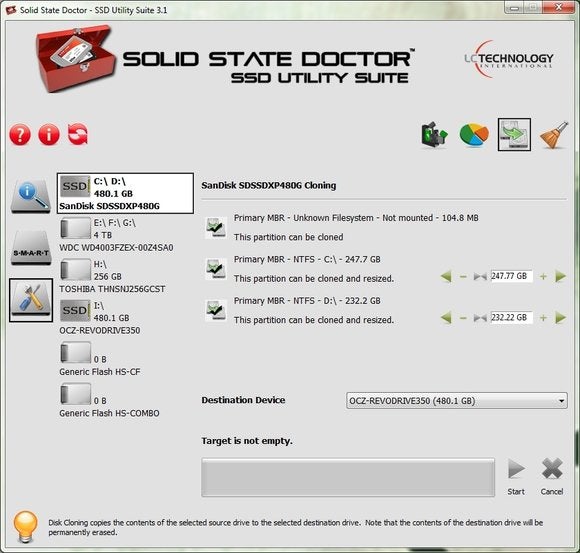Toggle the 104.8 MB unknown partition checkbox
The image size is (580, 553).
tap(216, 227)
